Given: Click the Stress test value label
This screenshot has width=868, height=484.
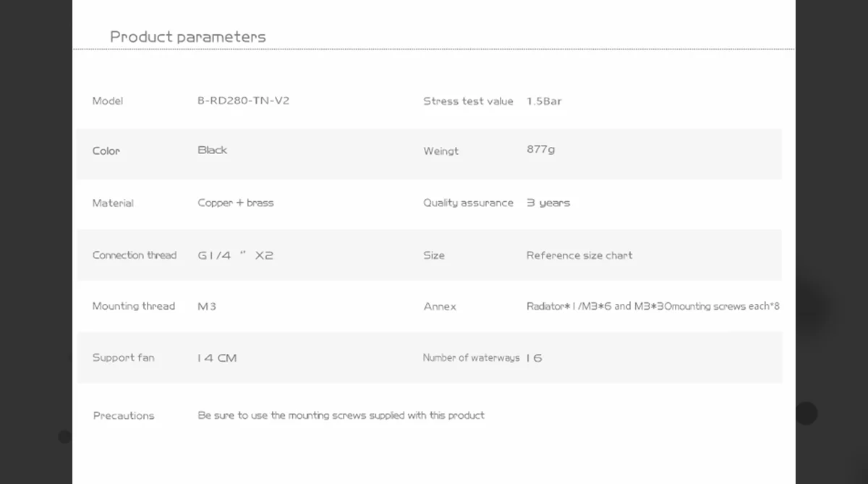Looking at the screenshot, I should [x=468, y=101].
